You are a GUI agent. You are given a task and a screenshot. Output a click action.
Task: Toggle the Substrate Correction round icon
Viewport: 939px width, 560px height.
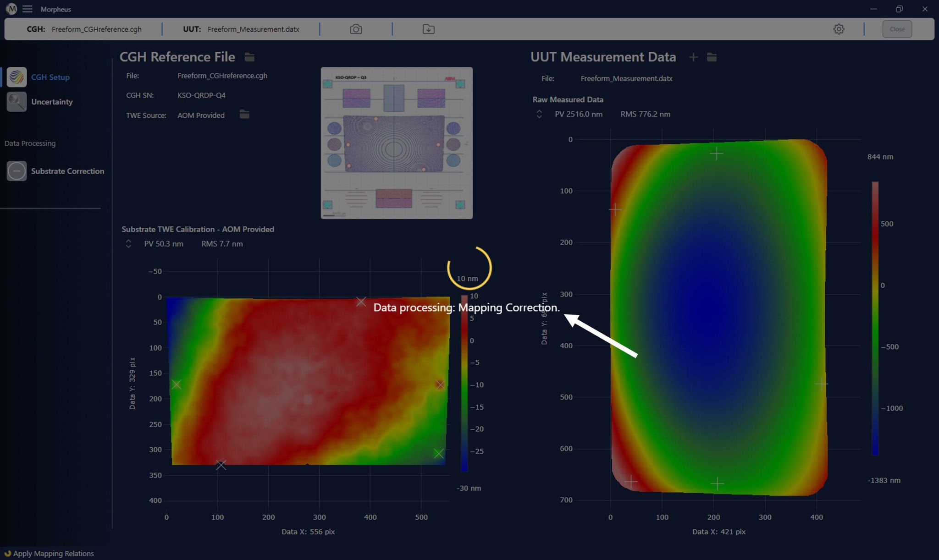click(17, 171)
